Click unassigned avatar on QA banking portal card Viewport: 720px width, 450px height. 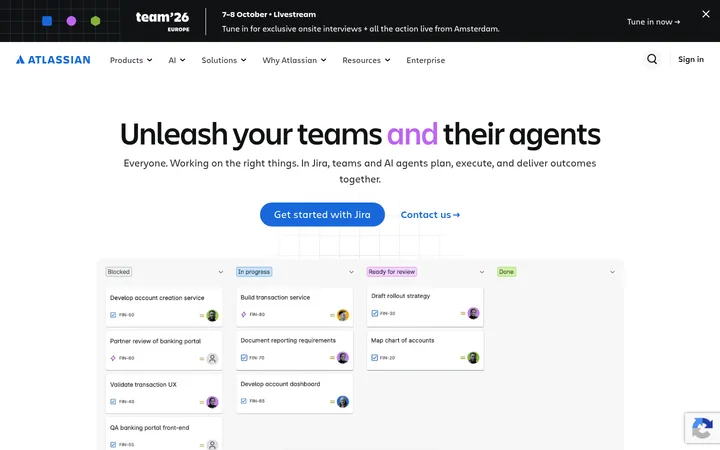212,444
